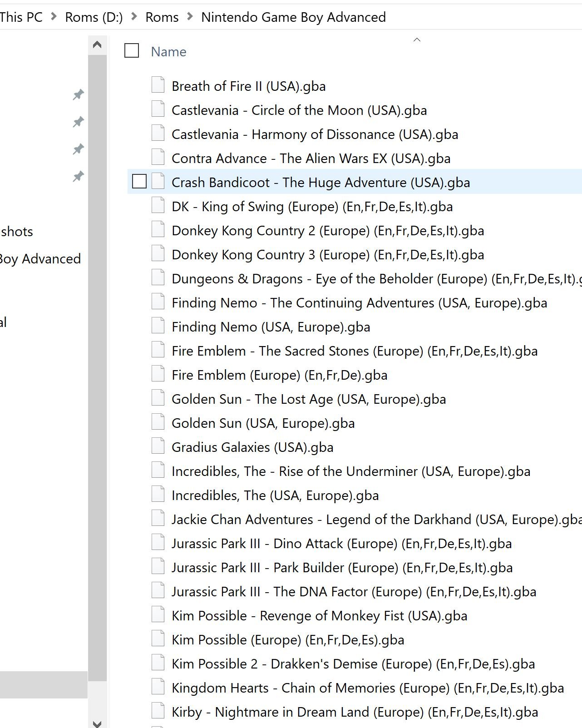The image size is (582, 728).
Task: Click file icon of Castlevania Harmony of Dissonance
Action: click(158, 133)
